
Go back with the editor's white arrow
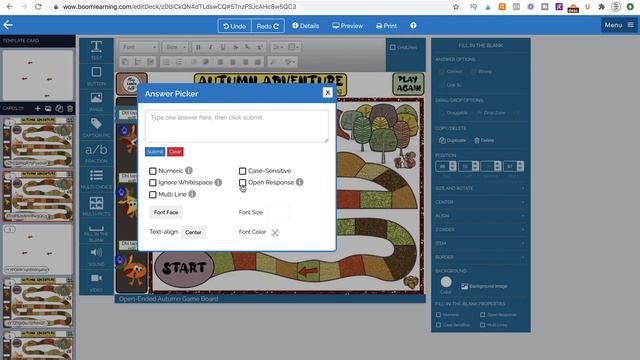click(x=8, y=25)
